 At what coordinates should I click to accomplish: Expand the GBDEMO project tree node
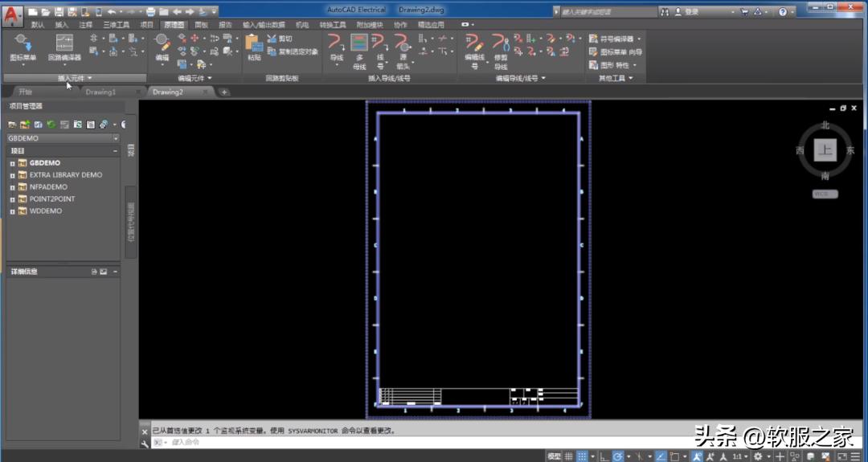point(13,163)
